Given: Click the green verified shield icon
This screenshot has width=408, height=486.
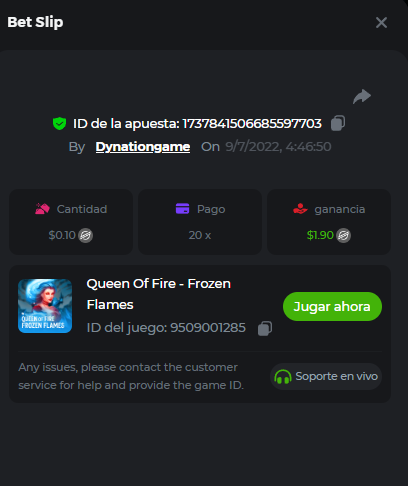Looking at the screenshot, I should click(x=59, y=124).
